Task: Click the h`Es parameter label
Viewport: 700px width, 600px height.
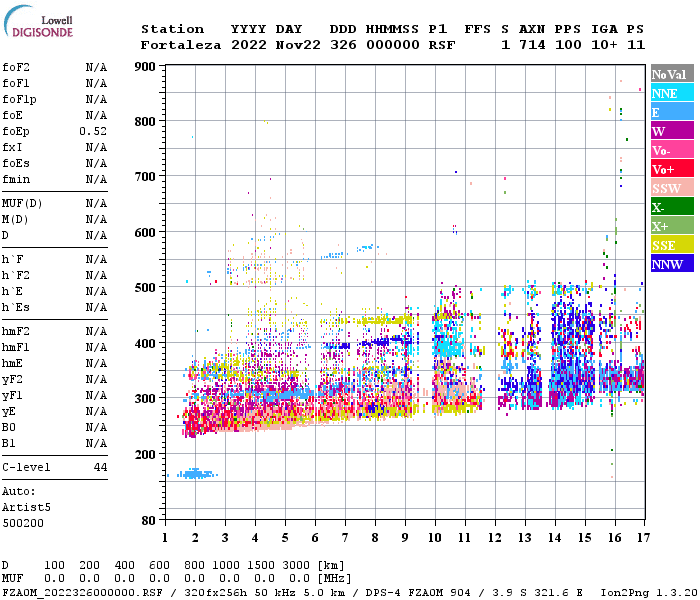Action: click(x=16, y=308)
